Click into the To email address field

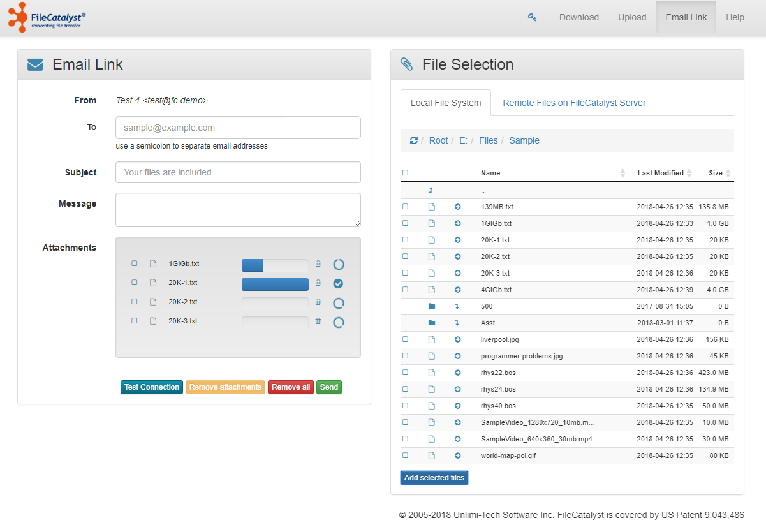click(x=238, y=128)
